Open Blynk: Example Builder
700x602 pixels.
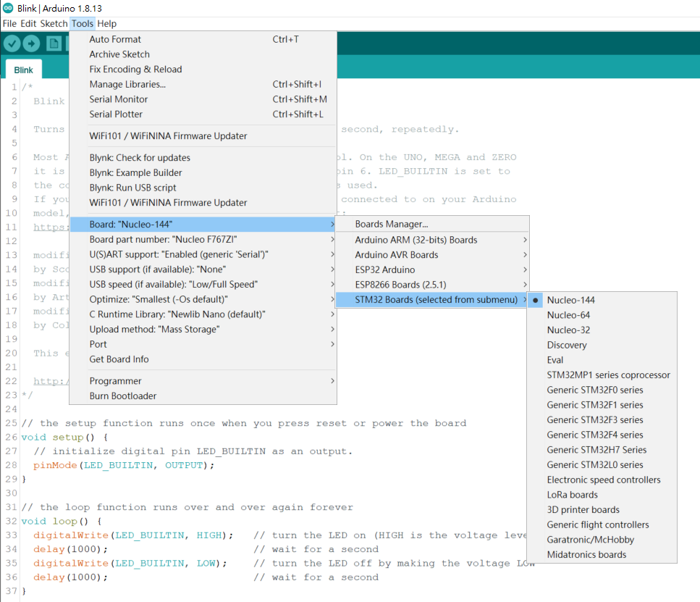tap(203, 172)
